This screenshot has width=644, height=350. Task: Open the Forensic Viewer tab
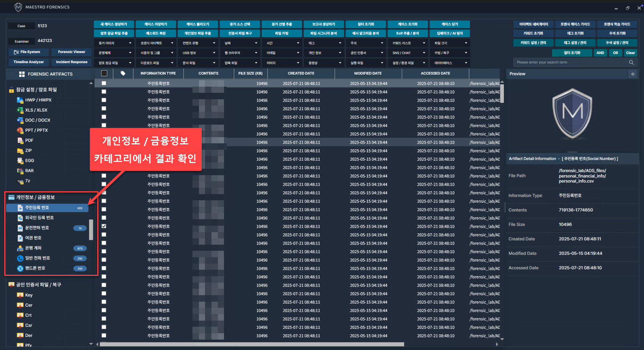72,52
